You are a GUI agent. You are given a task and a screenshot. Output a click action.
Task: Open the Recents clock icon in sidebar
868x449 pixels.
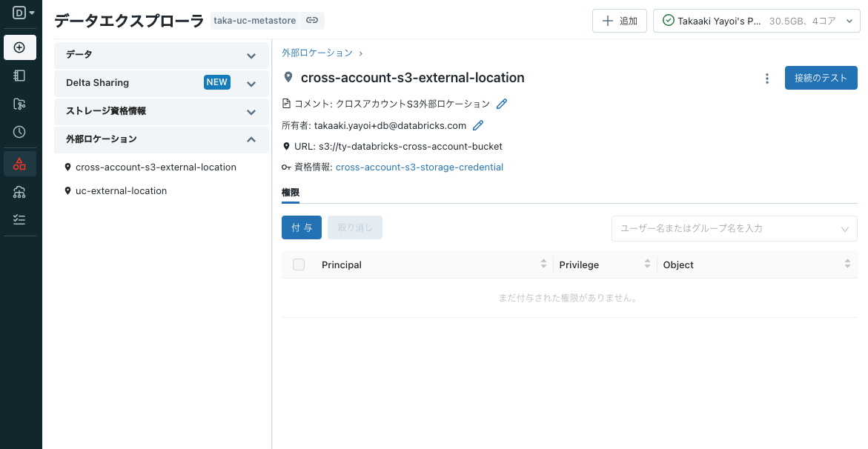coord(19,132)
